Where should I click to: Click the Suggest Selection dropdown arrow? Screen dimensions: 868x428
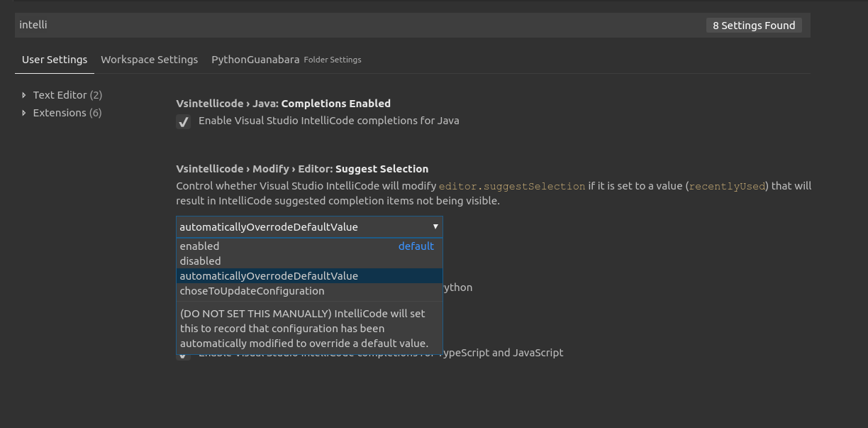tap(435, 226)
